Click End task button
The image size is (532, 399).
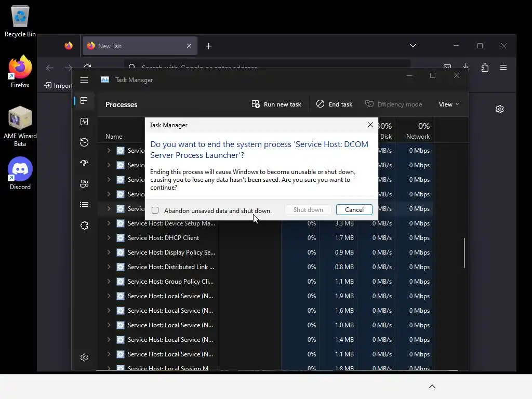pyautogui.click(x=334, y=104)
